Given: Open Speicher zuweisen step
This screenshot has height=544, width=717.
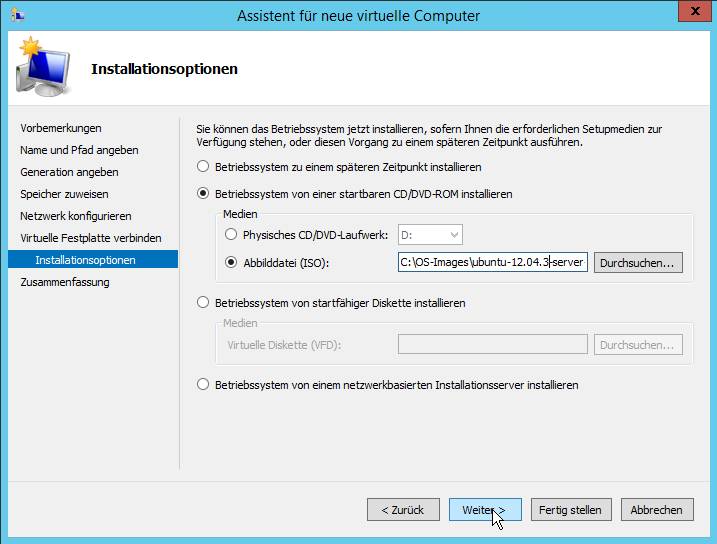Looking at the screenshot, I should tap(64, 194).
